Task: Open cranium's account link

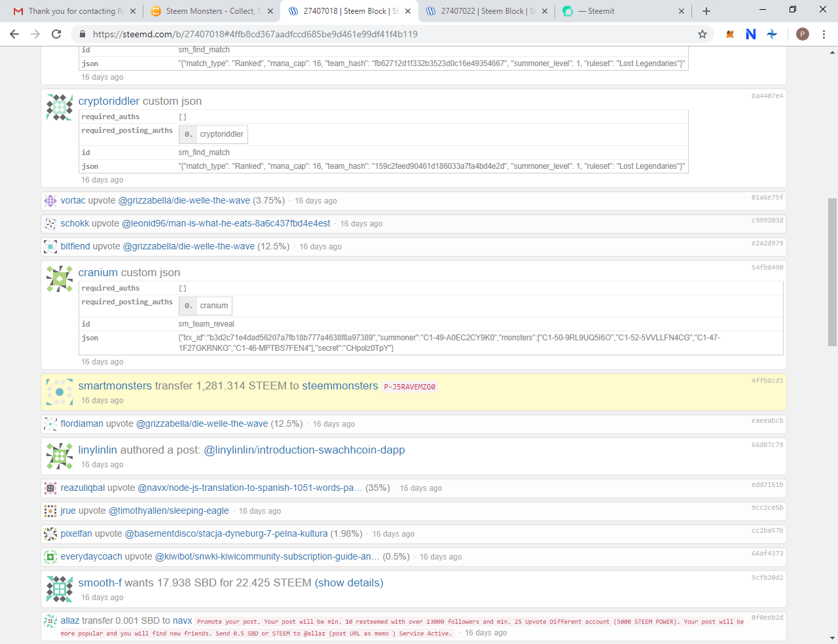Action: tap(98, 272)
